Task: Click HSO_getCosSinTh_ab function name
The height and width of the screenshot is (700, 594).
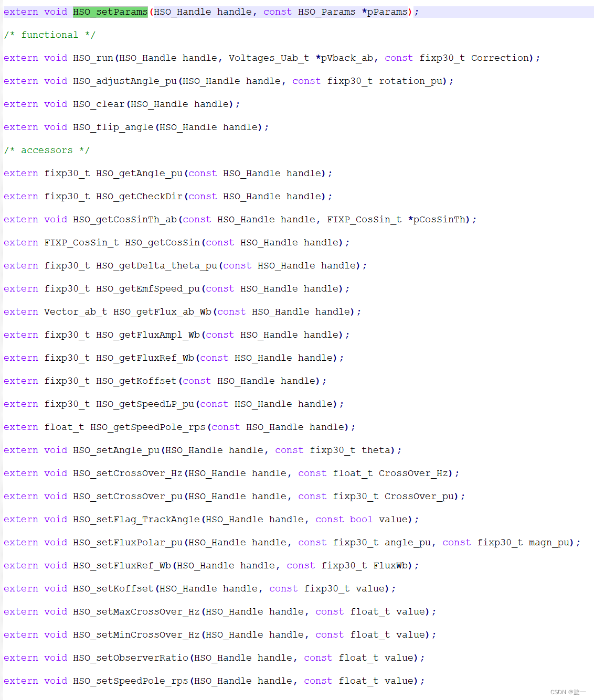Action: (x=125, y=219)
